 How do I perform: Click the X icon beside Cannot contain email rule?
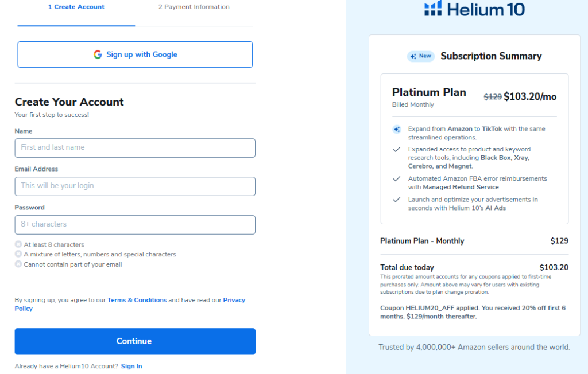18,264
